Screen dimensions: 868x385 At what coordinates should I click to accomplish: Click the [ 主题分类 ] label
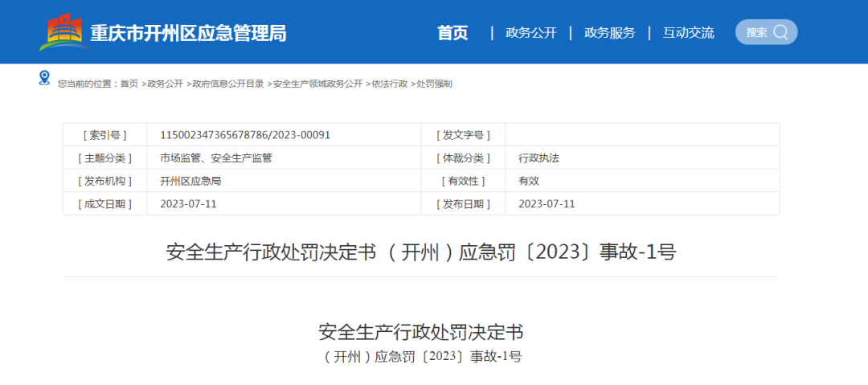pos(104,158)
